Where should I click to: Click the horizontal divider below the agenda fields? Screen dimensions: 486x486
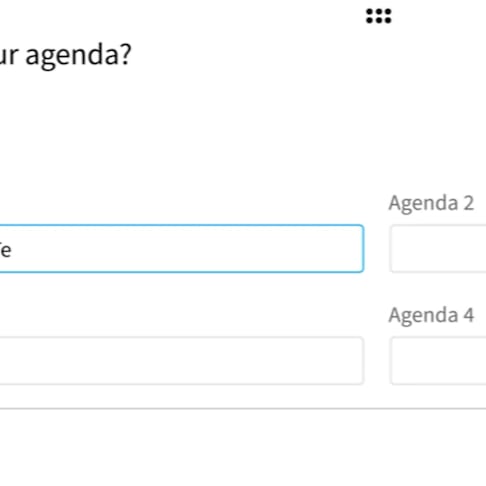point(243,408)
